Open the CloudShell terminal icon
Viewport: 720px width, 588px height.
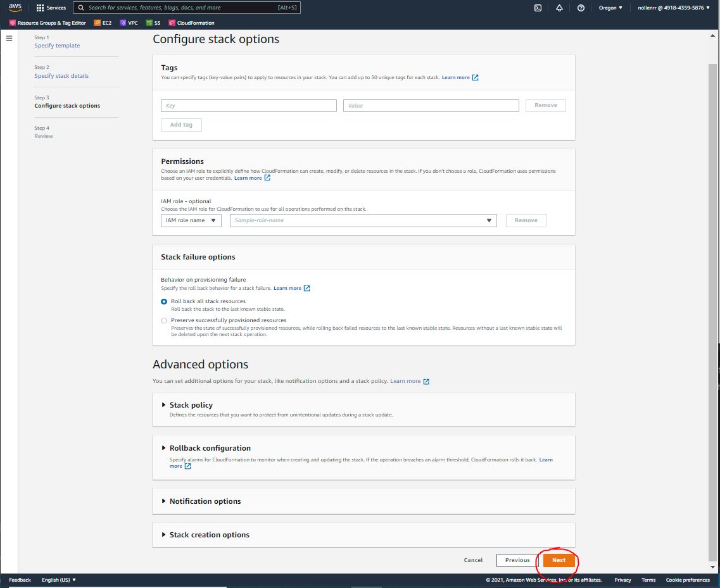pos(538,8)
